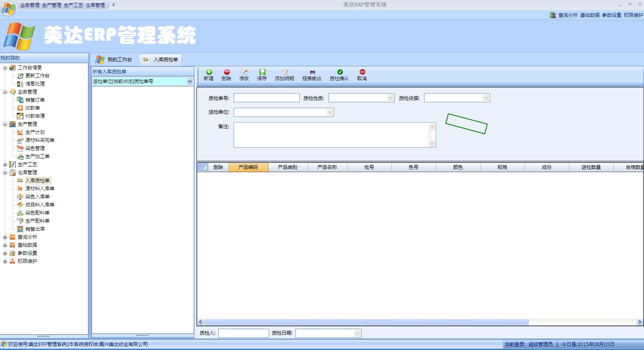Screen dimensions: 644x350
Task: Open the 送检单位|当前状态|质检单号 filter dropdown
Action: 190,81
